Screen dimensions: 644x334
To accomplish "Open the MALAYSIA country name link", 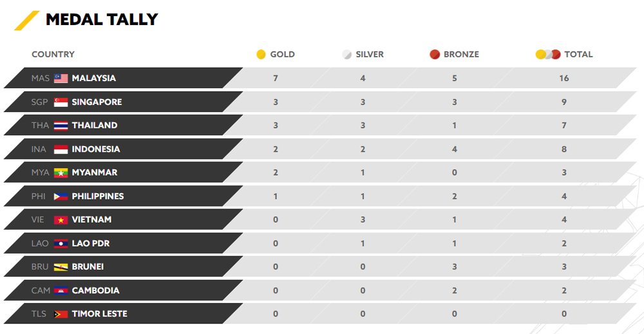I will tap(94, 79).
